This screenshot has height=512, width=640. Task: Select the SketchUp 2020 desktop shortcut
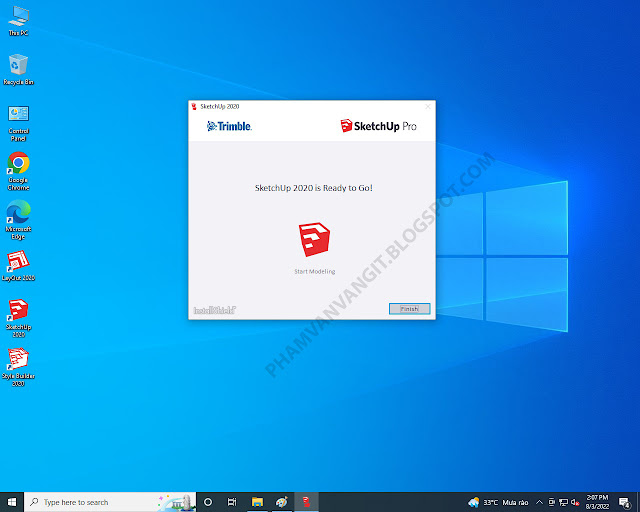click(18, 318)
